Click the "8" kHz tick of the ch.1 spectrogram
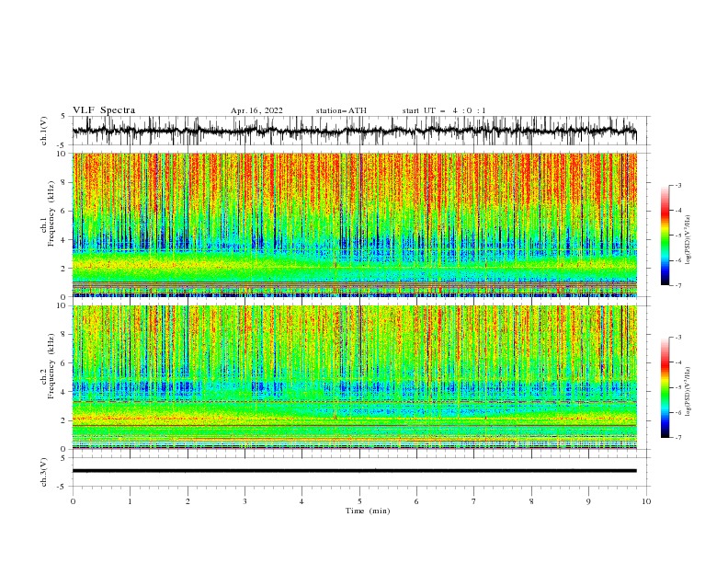The image size is (728, 563). 64,182
